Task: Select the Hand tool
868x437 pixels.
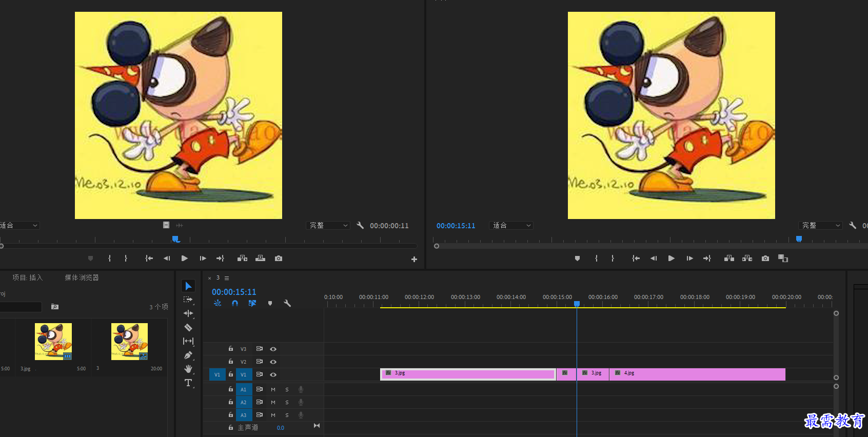Action: pos(188,369)
